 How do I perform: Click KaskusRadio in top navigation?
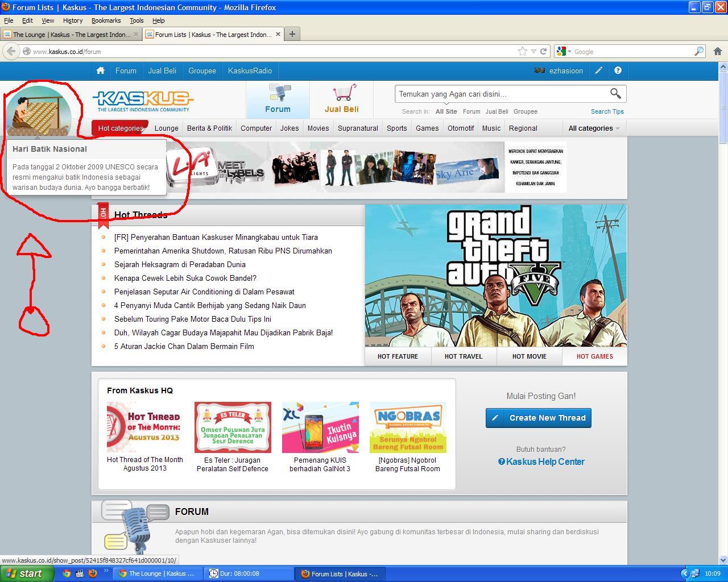250,70
